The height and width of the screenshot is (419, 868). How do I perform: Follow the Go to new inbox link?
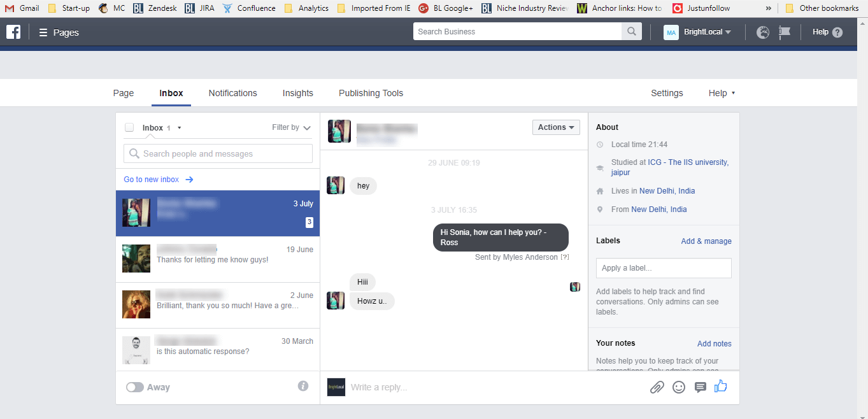[x=152, y=179]
